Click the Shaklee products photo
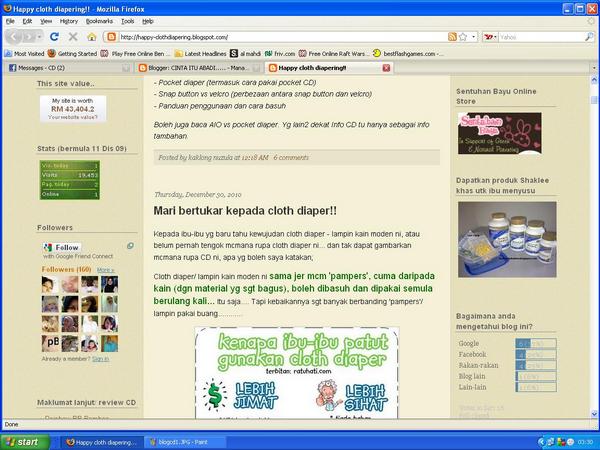The image size is (600, 450). click(507, 240)
